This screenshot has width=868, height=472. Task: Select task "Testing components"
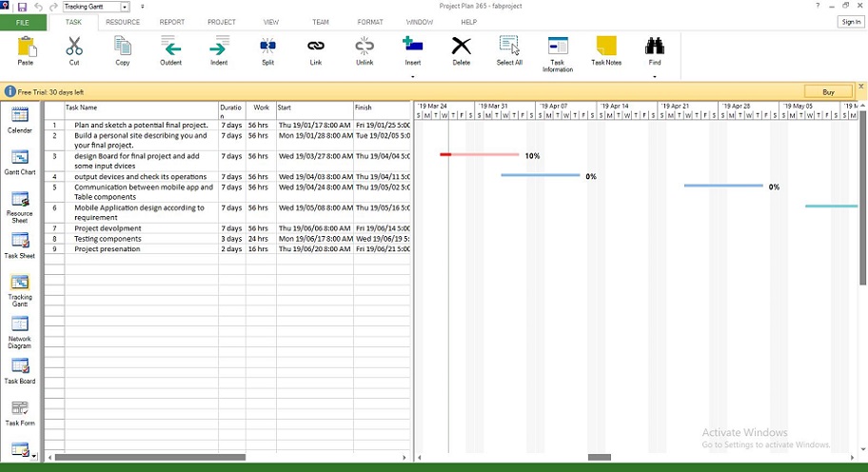(108, 239)
